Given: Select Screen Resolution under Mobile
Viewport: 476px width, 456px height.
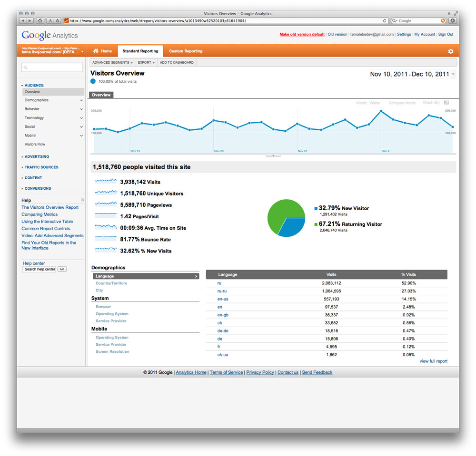Looking at the screenshot, I should point(112,351).
